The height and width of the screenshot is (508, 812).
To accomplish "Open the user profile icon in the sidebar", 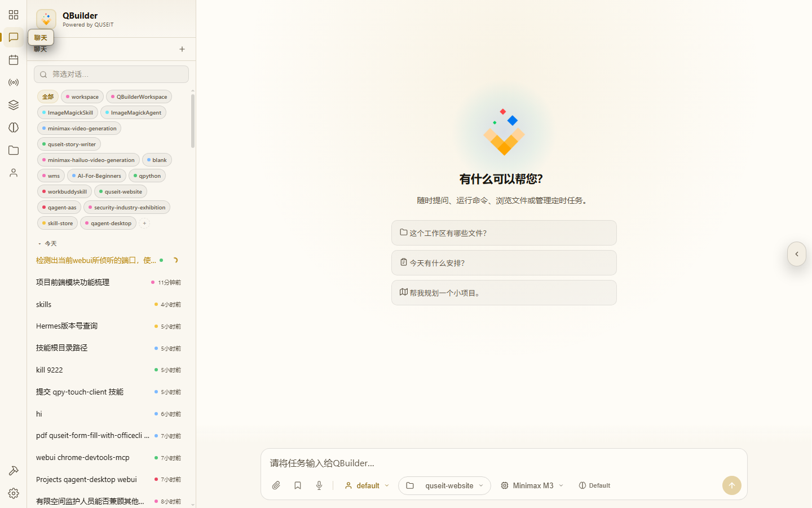I will pos(14,173).
